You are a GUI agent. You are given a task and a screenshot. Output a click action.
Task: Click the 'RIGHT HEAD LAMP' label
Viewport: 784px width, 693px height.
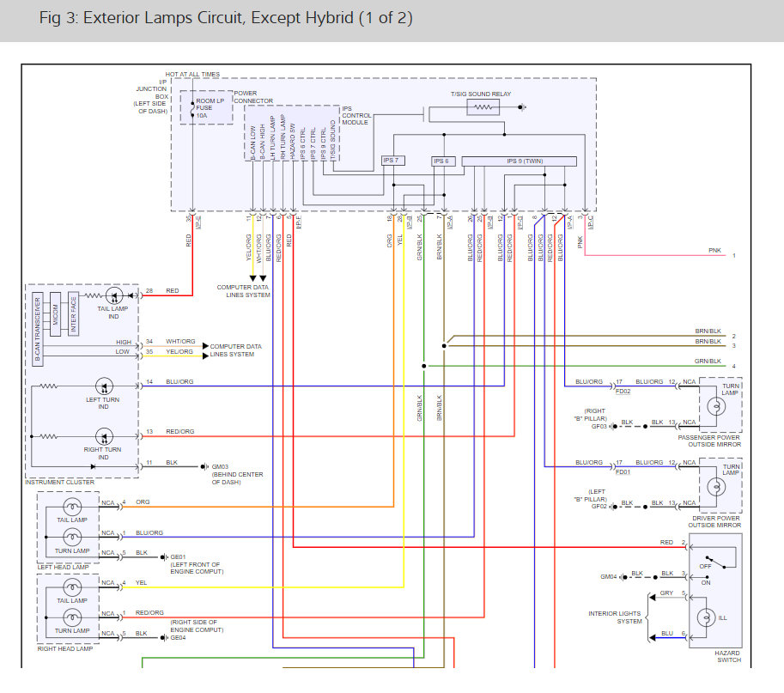coord(65,648)
